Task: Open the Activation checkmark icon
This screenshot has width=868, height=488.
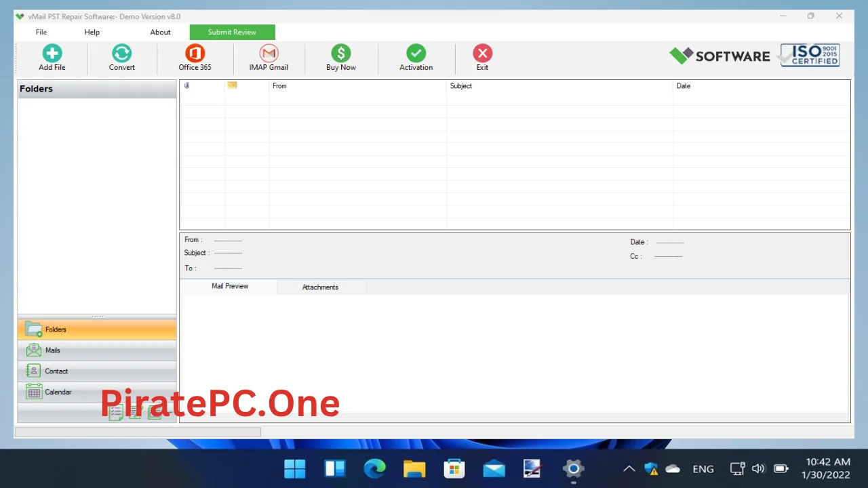Action: tap(416, 54)
